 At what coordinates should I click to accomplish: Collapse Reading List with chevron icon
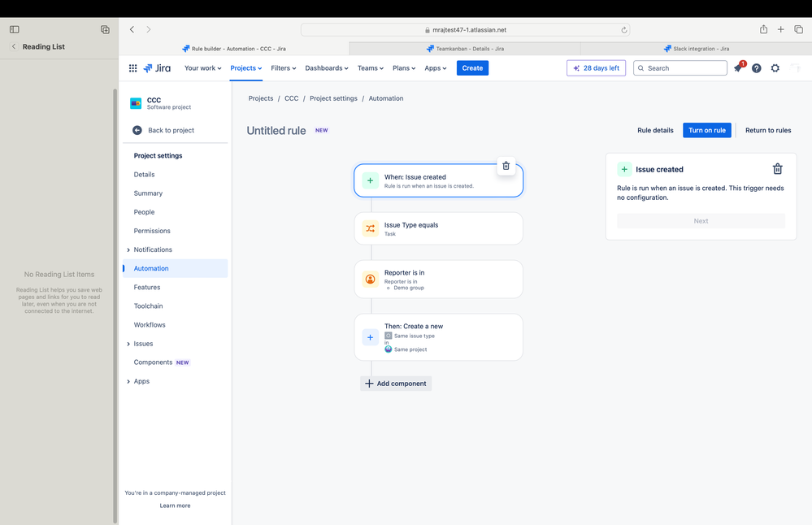14,46
